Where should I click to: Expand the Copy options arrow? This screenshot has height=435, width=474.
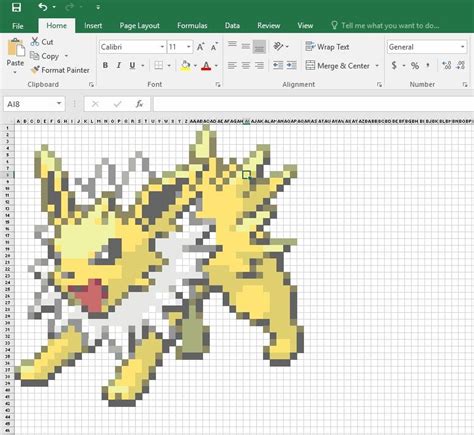pyautogui.click(x=66, y=56)
